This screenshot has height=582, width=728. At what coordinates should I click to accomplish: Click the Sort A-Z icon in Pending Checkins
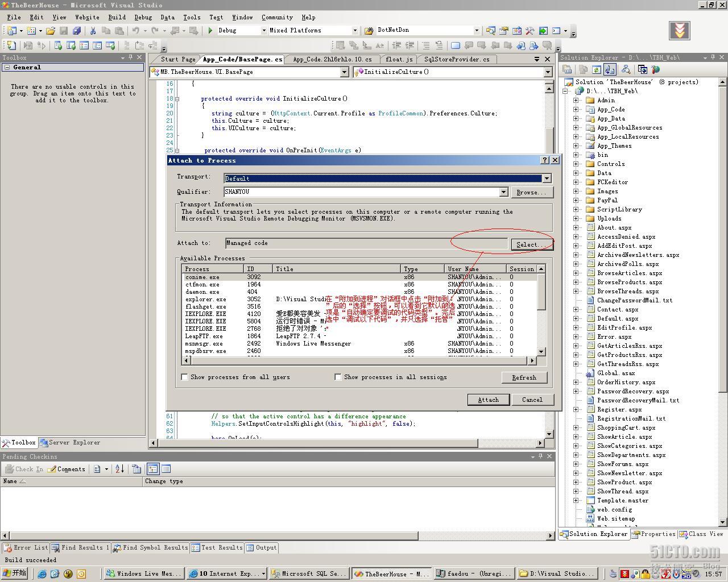[119, 469]
